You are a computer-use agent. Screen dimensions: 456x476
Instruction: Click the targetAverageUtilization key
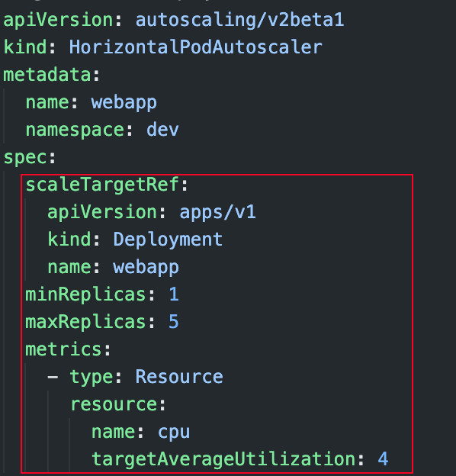[224, 459]
